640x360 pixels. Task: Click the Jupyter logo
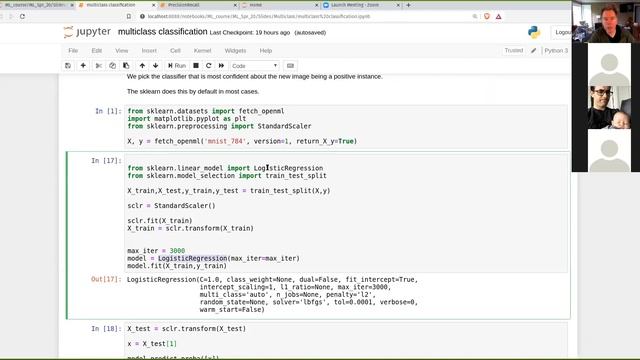87,32
